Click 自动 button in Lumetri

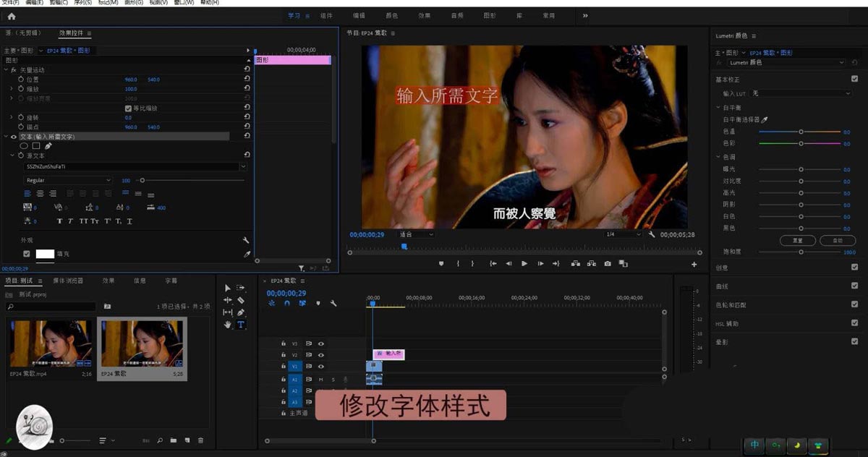click(838, 240)
